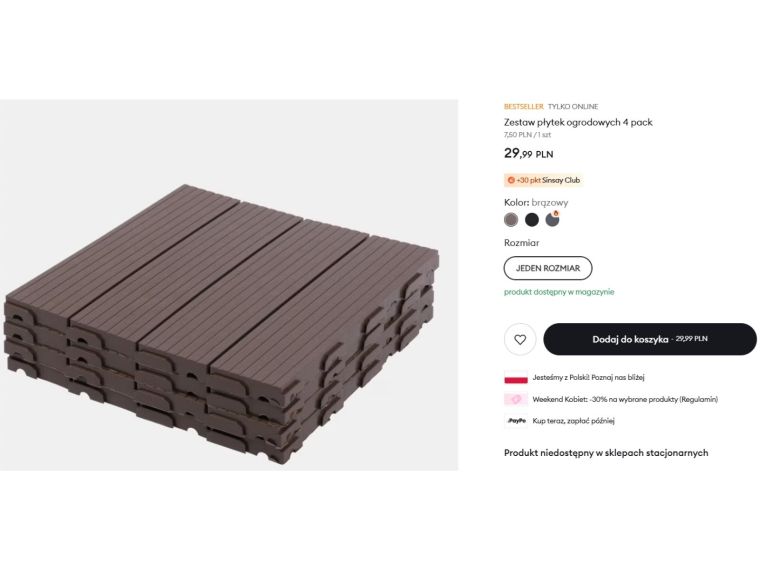Click the Polish flag icon
This screenshot has height=570, width=760.
tap(515, 378)
